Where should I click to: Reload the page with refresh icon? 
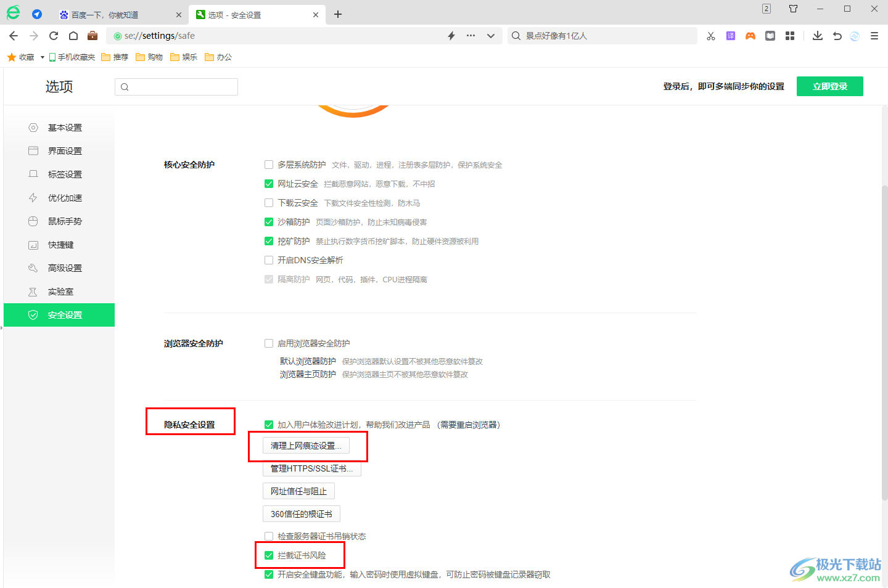click(54, 36)
